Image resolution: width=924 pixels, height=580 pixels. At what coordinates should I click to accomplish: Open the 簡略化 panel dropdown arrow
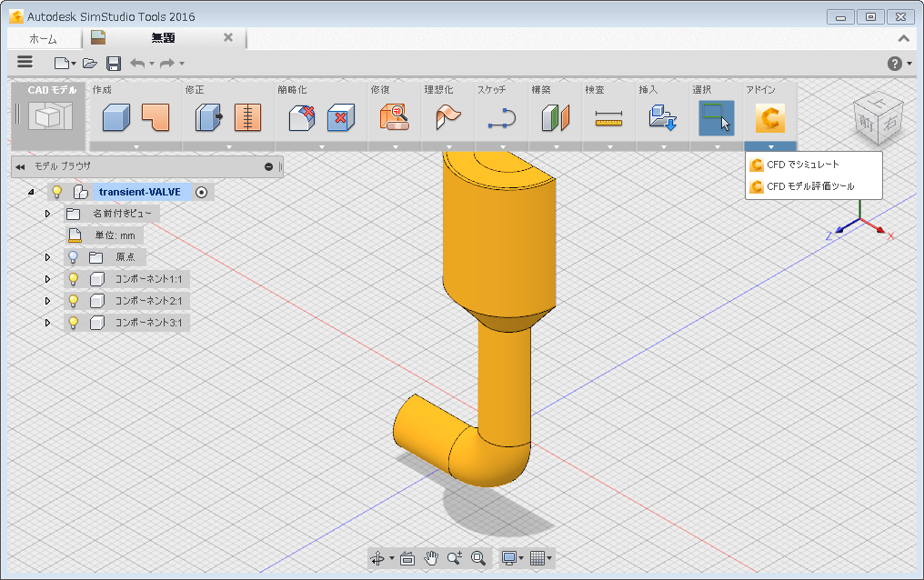(x=321, y=146)
